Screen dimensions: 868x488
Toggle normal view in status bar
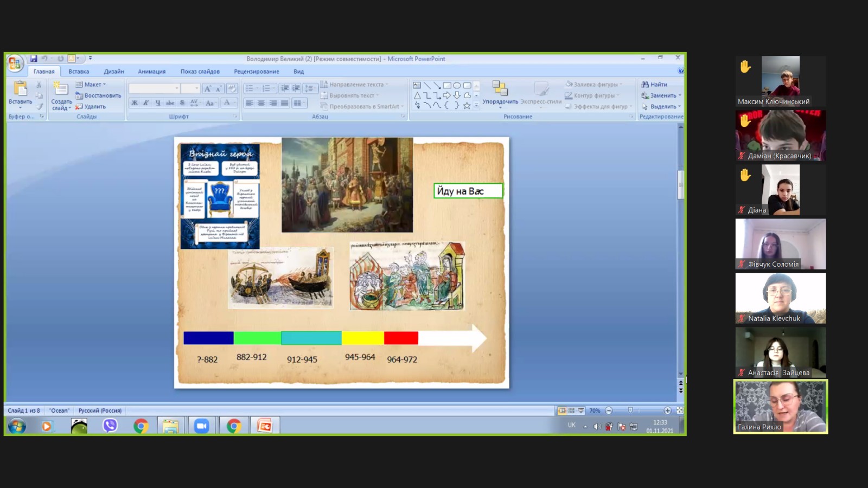pyautogui.click(x=562, y=411)
